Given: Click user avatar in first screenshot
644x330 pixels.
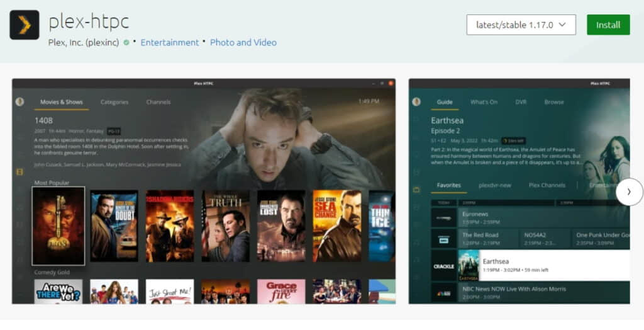Looking at the screenshot, I should click(x=19, y=101).
